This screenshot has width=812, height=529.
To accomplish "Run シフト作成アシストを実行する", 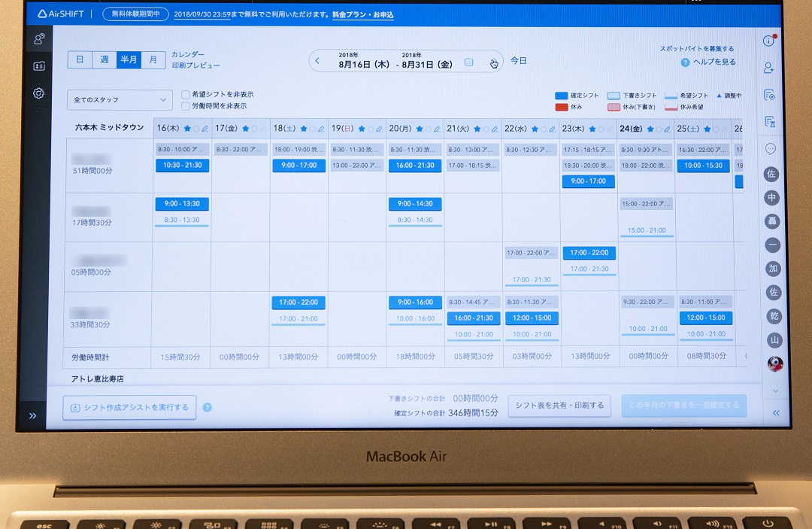I will pyautogui.click(x=129, y=407).
